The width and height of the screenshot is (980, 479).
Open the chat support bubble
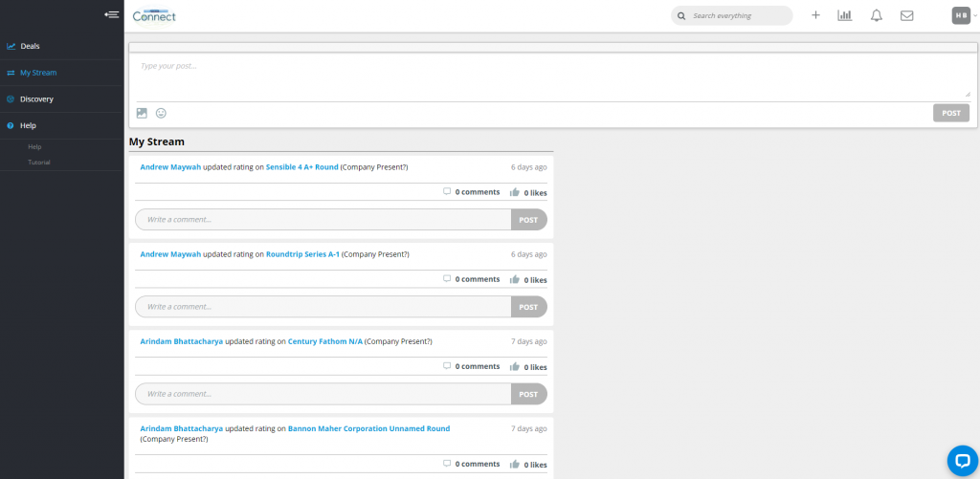pos(960,460)
